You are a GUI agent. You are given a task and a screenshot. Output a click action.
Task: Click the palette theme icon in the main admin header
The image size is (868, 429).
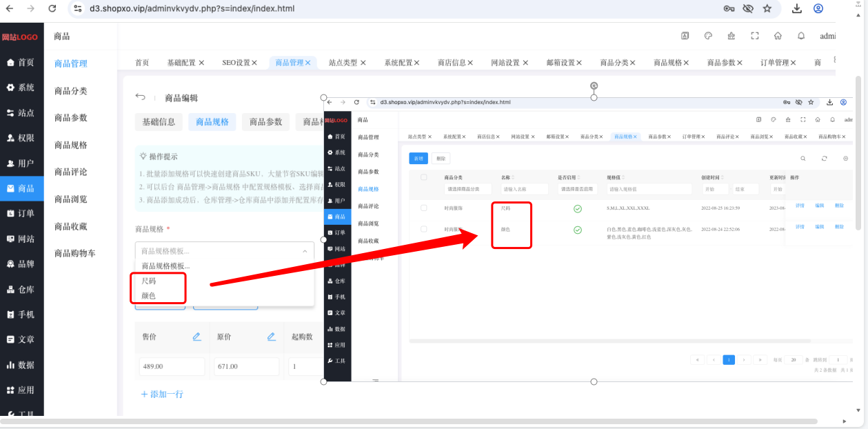708,36
